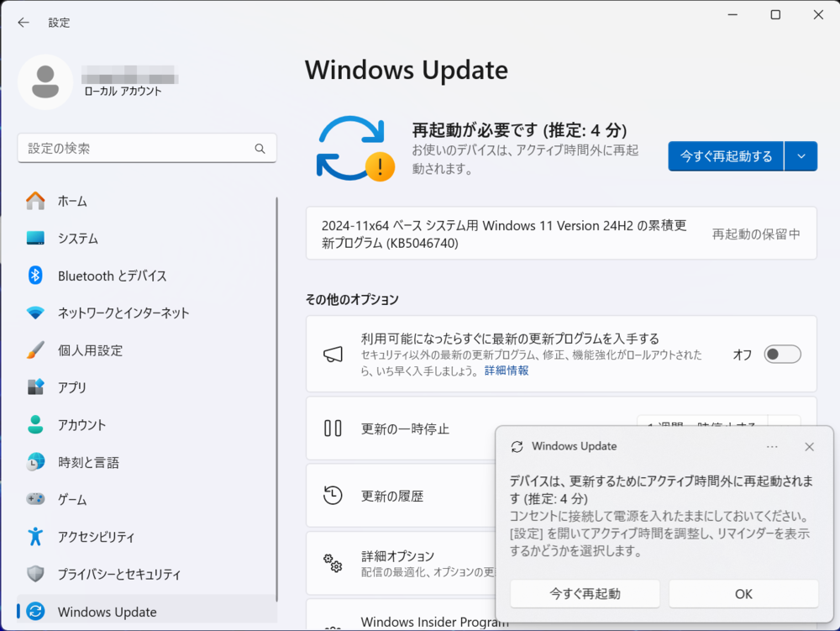This screenshot has height=631, width=840.
Task: Open Bluetooth とデバイス settings page
Action: 147,276
